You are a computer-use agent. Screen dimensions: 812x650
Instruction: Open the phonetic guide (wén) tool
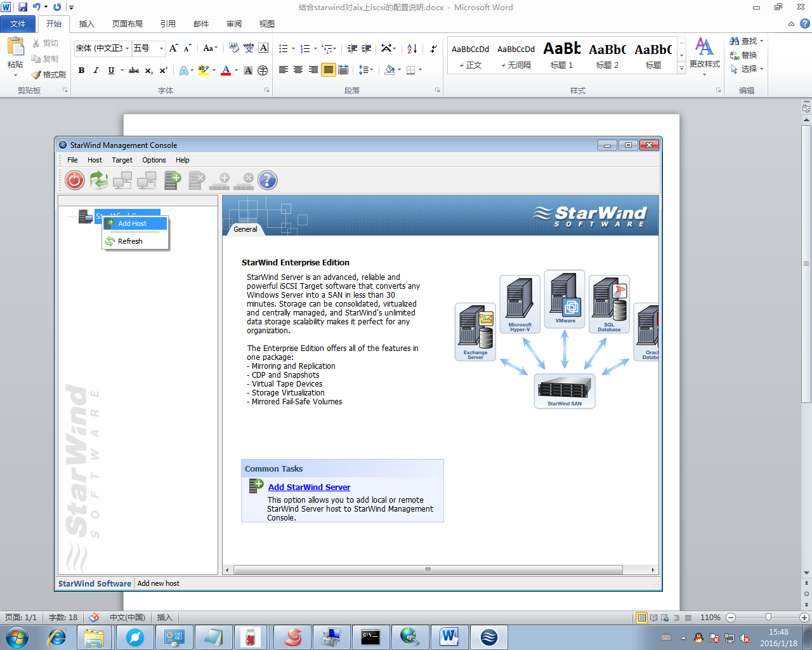pos(249,48)
